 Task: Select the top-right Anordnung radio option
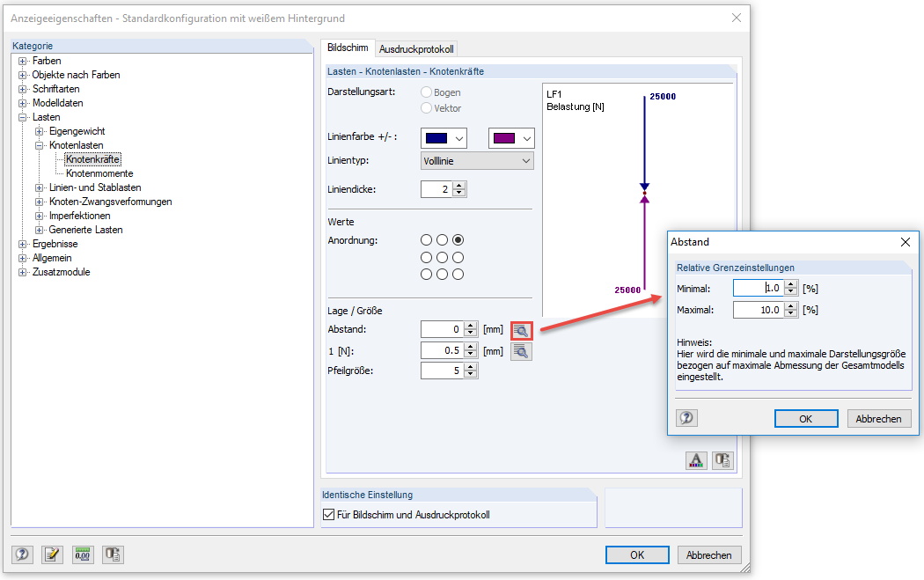coord(458,240)
